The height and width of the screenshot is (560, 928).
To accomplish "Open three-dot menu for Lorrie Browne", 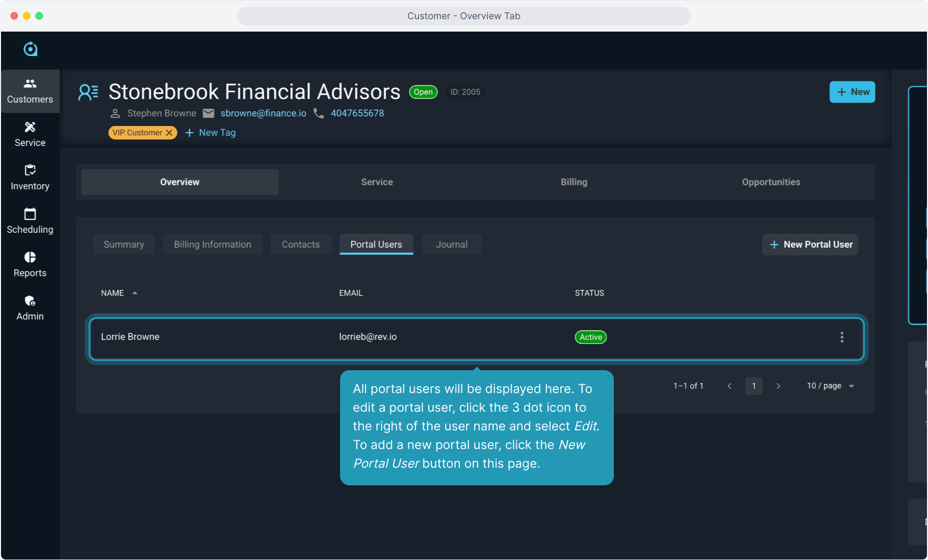I will tap(841, 338).
